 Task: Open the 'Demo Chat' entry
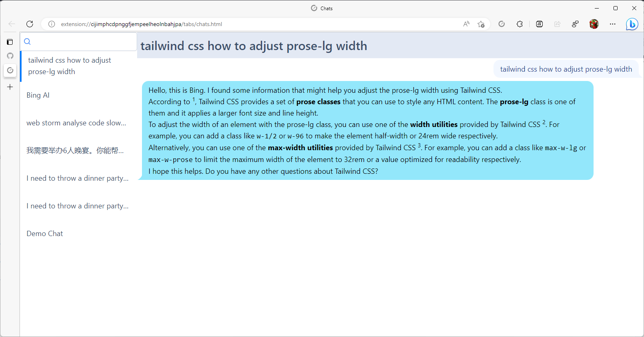[x=79, y=234]
